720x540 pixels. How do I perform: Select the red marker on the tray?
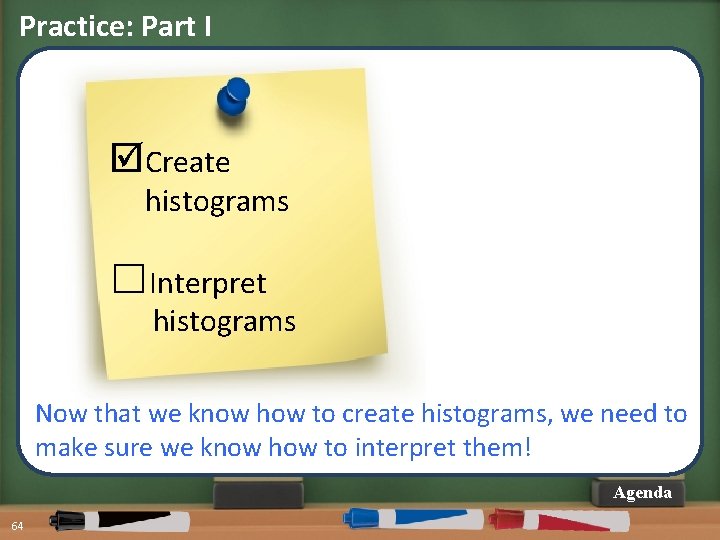559,520
